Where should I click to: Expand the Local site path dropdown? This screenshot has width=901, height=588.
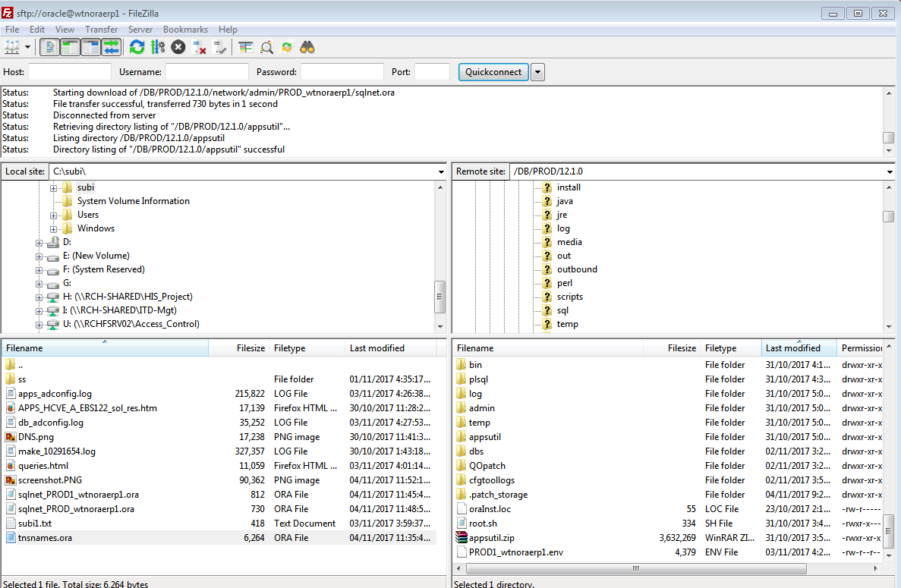pyautogui.click(x=441, y=172)
